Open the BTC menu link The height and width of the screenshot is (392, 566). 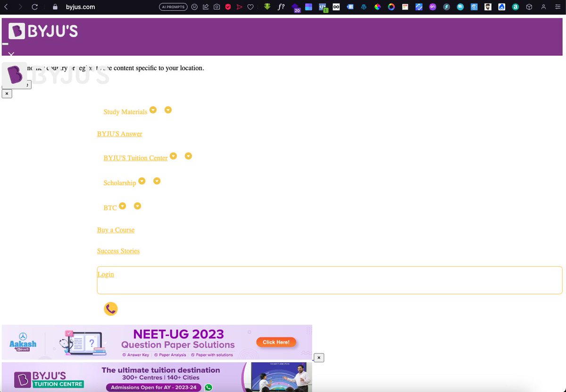coord(110,208)
